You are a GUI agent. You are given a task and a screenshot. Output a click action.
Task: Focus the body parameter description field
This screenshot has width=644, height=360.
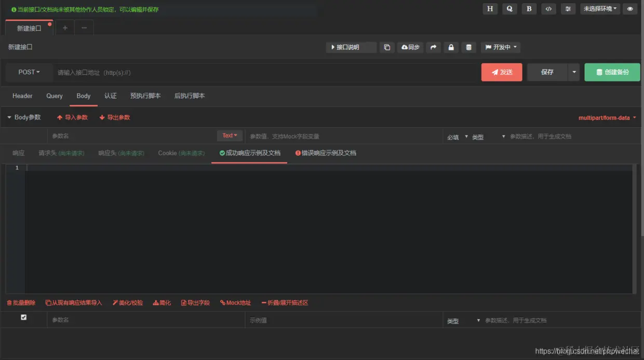(x=574, y=136)
